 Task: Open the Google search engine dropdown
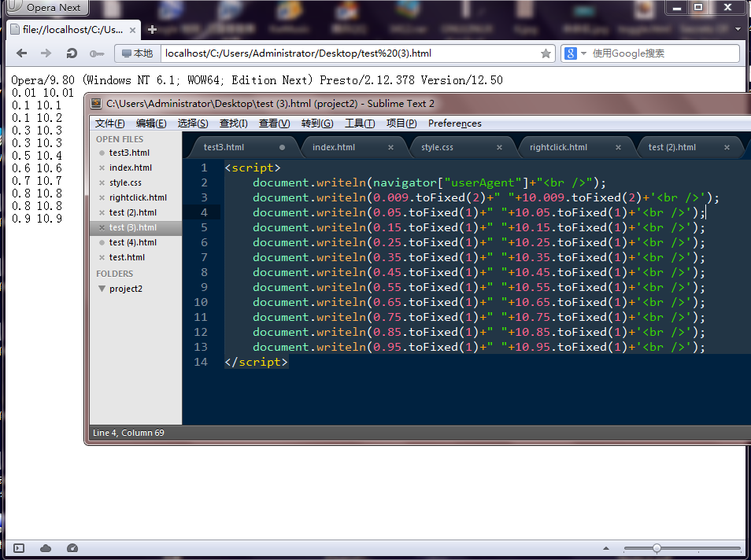point(583,53)
